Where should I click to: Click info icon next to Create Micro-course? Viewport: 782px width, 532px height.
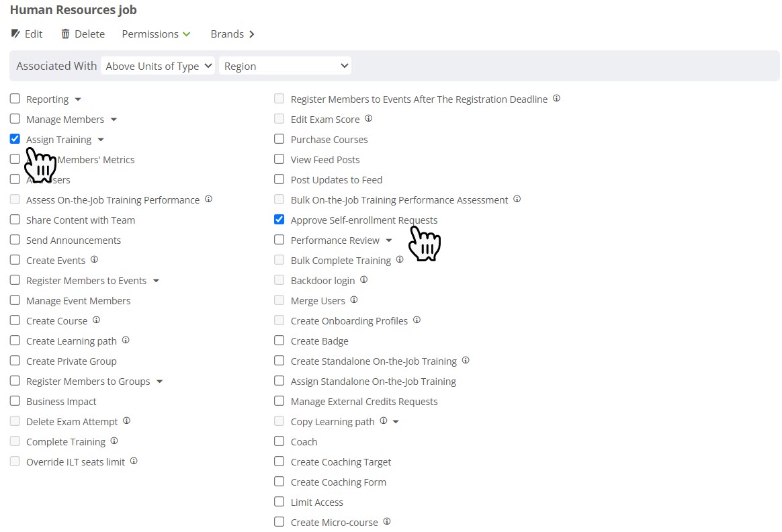tap(387, 522)
